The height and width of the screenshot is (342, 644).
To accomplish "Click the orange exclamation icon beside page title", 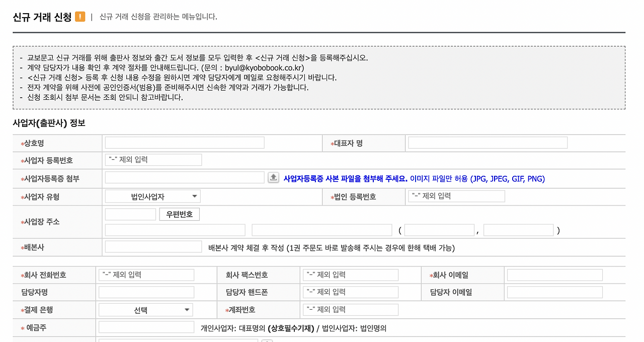I will point(78,16).
